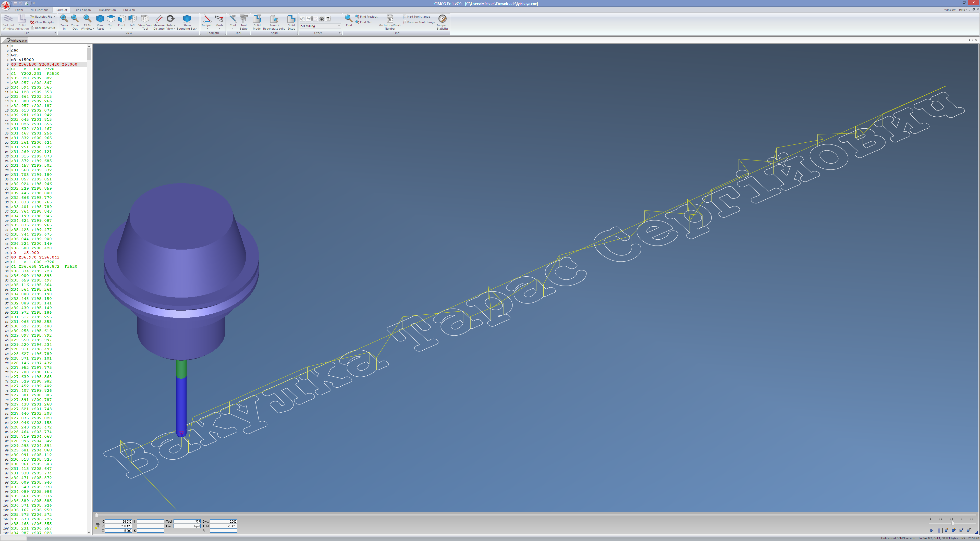Expand the Backplot File dropdown arrow
980x541 pixels.
click(54, 17)
